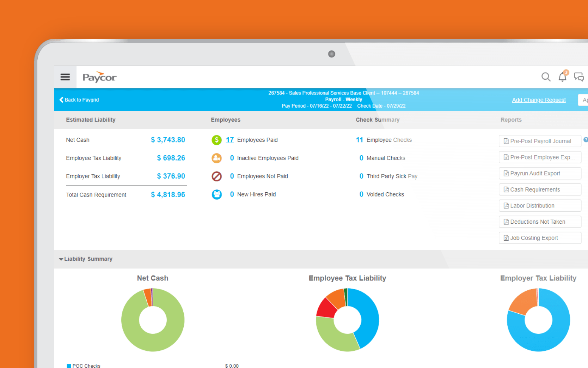Open Pre-Post Employee Export report

[540, 157]
